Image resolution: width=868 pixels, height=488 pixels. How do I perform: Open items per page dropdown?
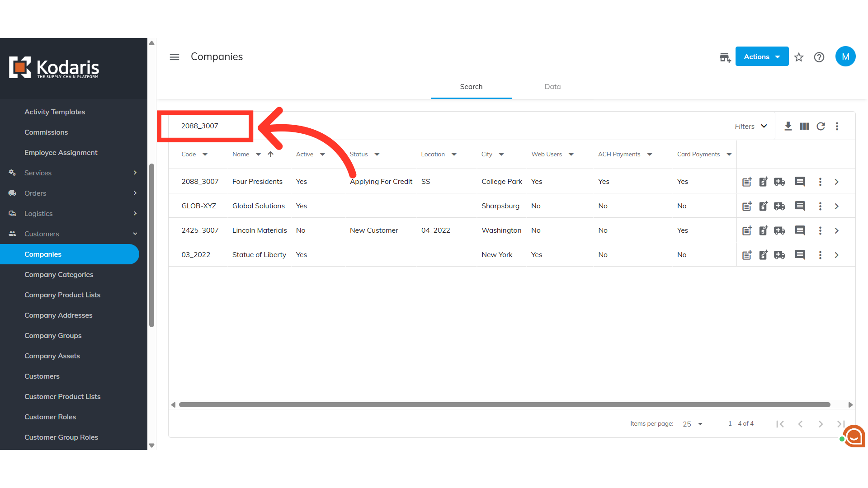click(693, 424)
